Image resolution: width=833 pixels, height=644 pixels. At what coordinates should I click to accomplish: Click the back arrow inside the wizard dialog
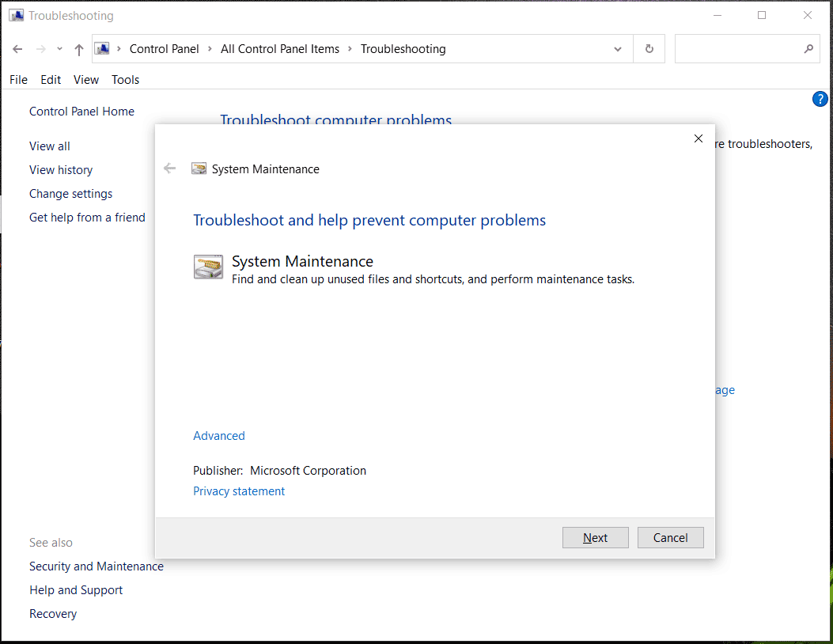click(x=169, y=168)
